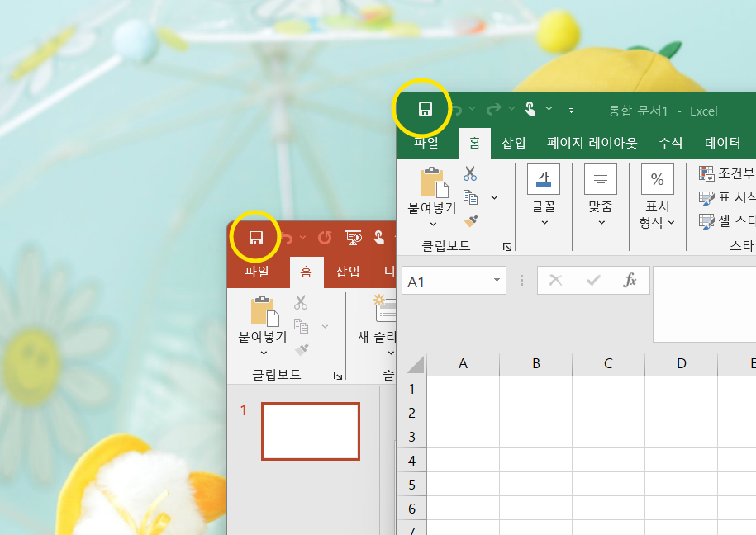Click the Copy icon in Excel's clipboard group

[x=471, y=197]
